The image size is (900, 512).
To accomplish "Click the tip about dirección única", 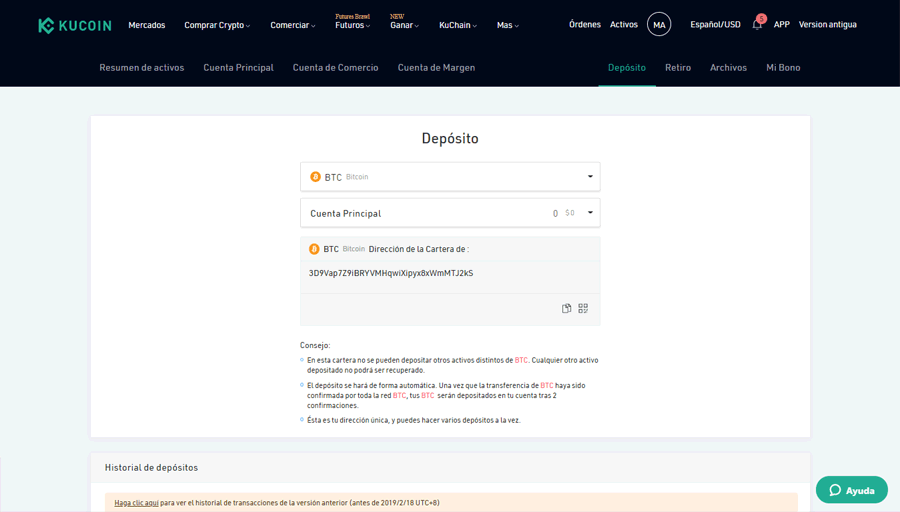I will point(414,420).
